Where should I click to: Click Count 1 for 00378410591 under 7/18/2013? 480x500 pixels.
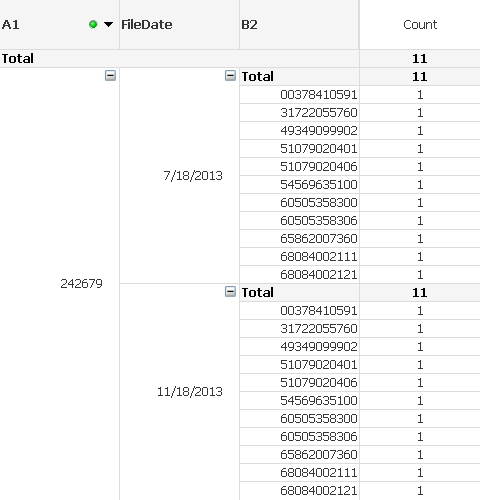click(420, 95)
